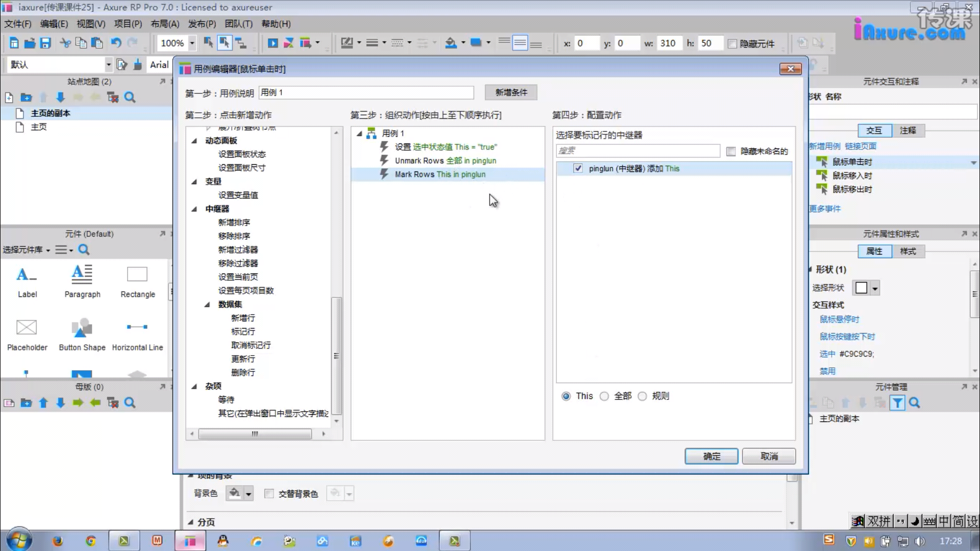Collapse the 动态面板 tree group
The width and height of the screenshot is (980, 551).
[x=194, y=141]
